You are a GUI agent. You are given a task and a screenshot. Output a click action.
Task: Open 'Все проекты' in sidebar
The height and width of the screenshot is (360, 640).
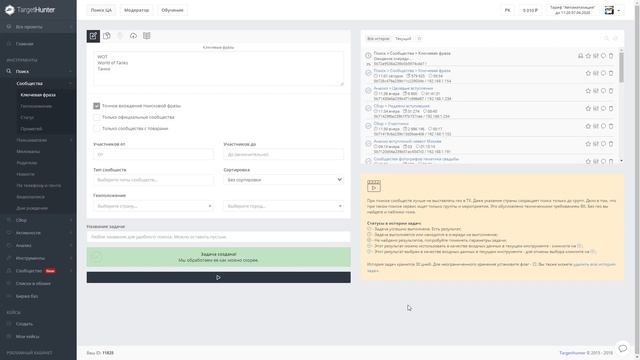38,27
